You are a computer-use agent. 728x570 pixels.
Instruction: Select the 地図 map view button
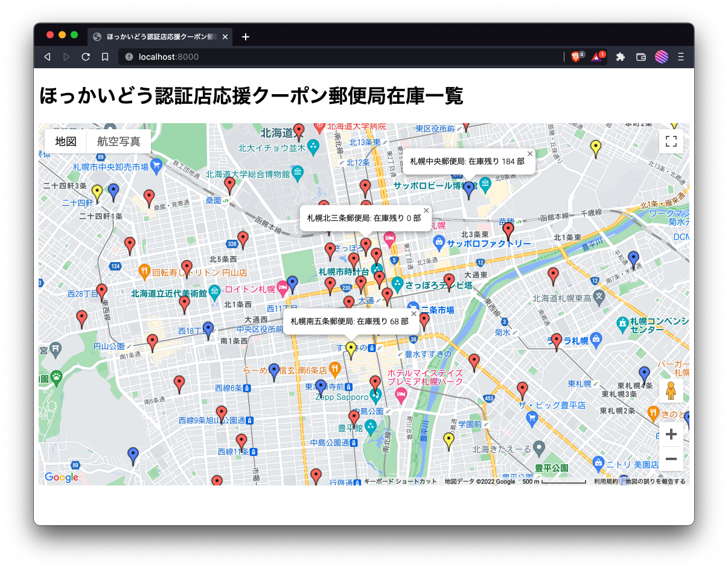66,142
